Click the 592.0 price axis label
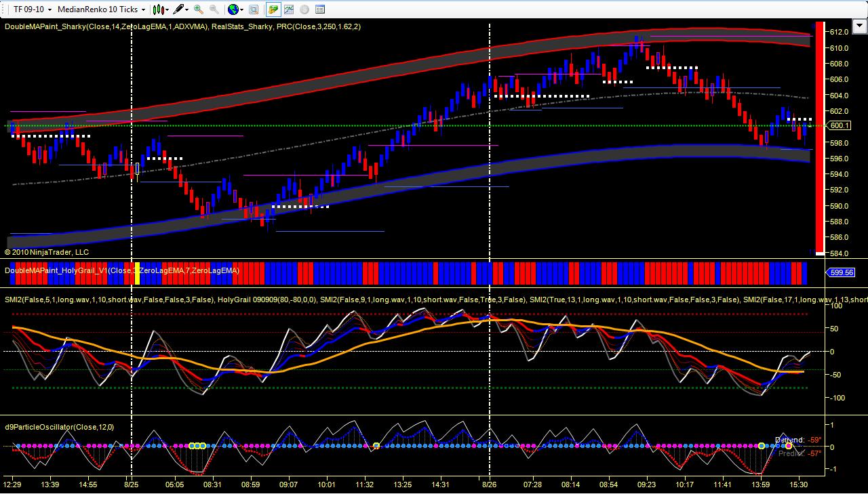The height and width of the screenshot is (494, 868). [840, 190]
